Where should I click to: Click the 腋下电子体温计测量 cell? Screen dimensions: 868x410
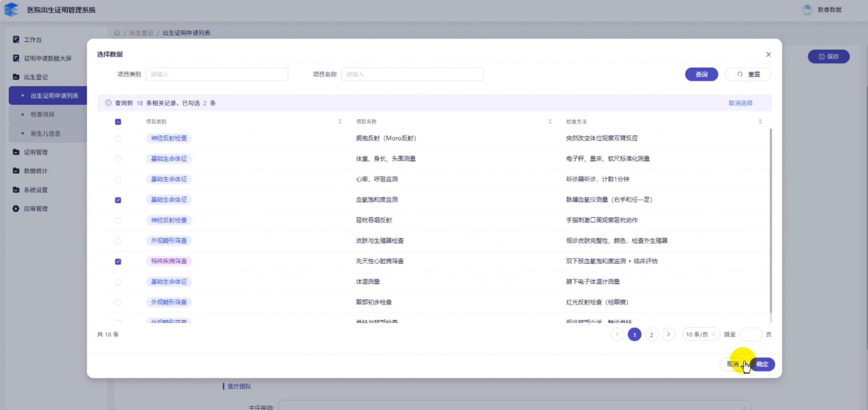[x=593, y=281]
